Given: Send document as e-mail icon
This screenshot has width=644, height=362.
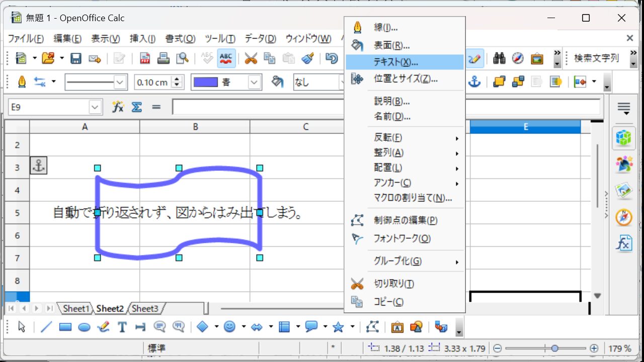Looking at the screenshot, I should 95,58.
